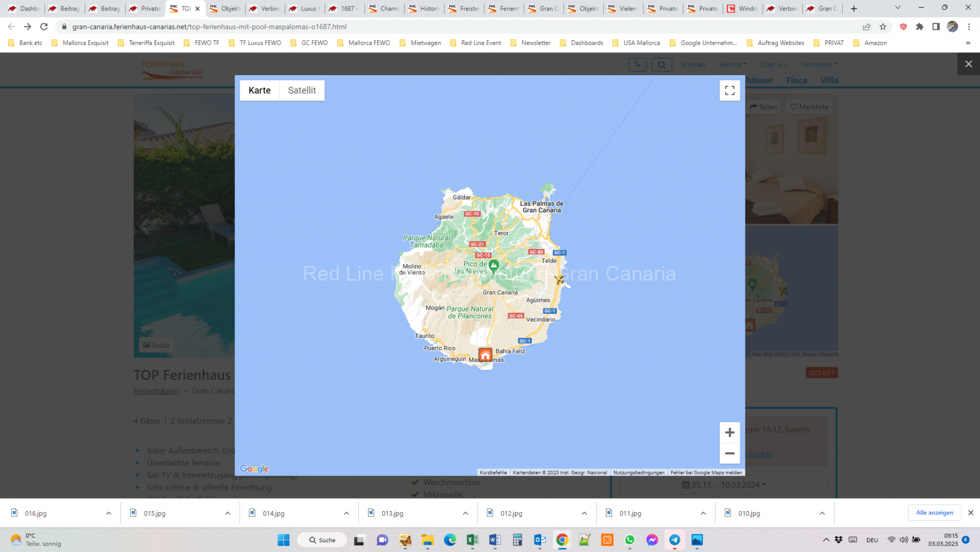Open Excel from taskbar
The height and width of the screenshot is (552, 980).
click(x=472, y=540)
